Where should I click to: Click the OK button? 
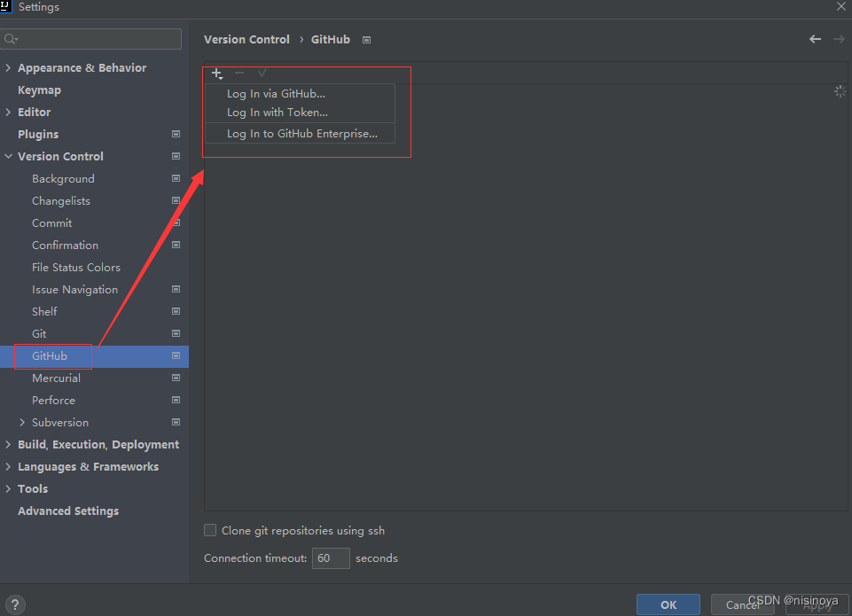pos(668,604)
